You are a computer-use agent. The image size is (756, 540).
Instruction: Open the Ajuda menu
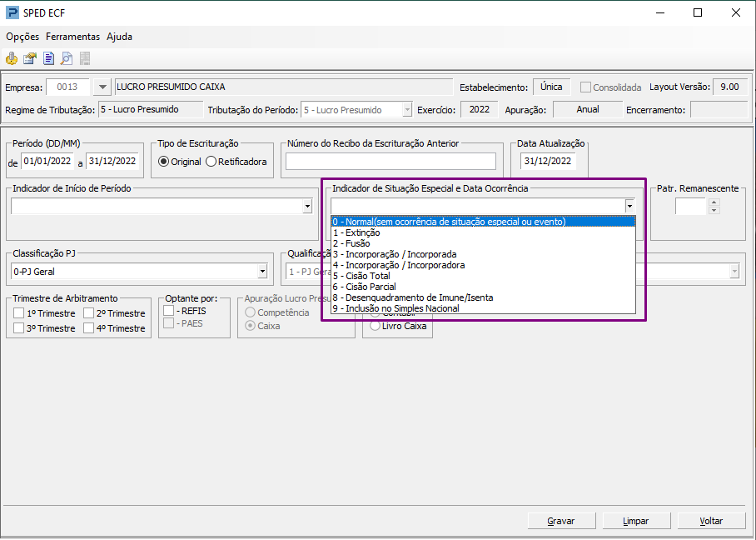120,37
